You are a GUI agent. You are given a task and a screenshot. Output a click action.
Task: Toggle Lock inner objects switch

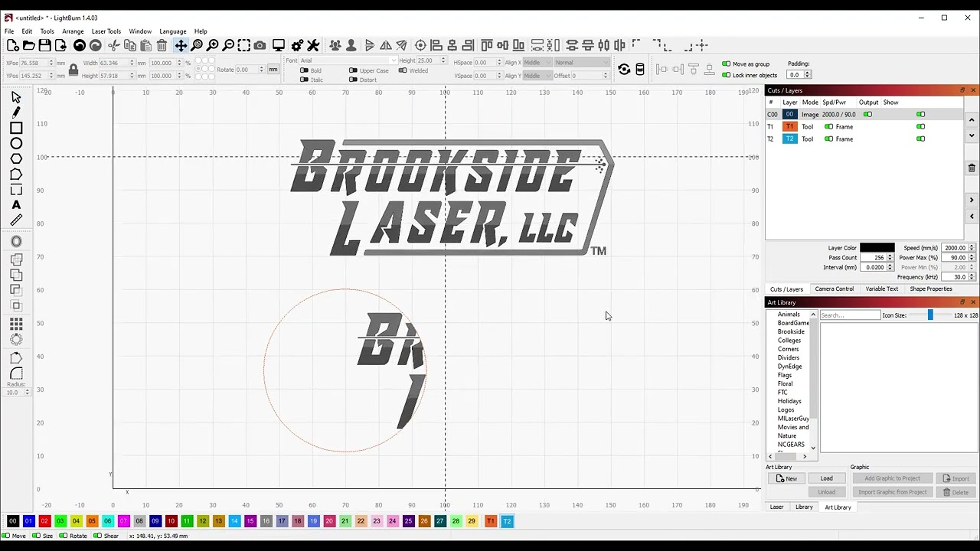coord(726,75)
